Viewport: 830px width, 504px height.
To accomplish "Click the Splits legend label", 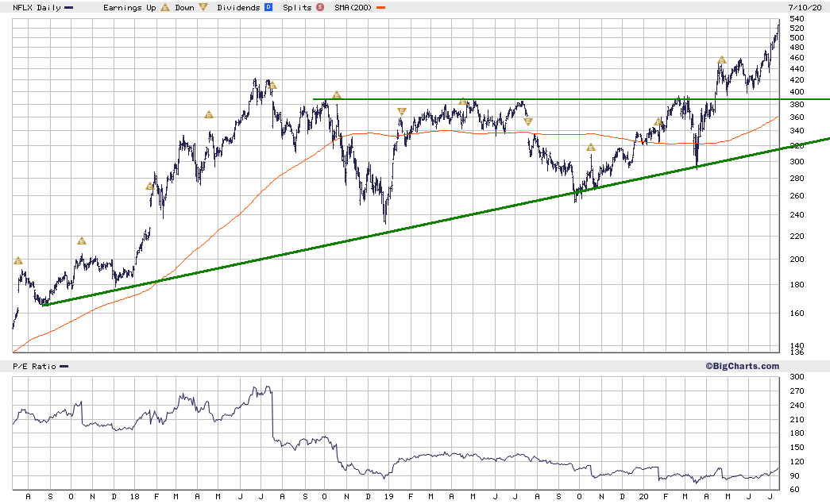I will 297,7.
